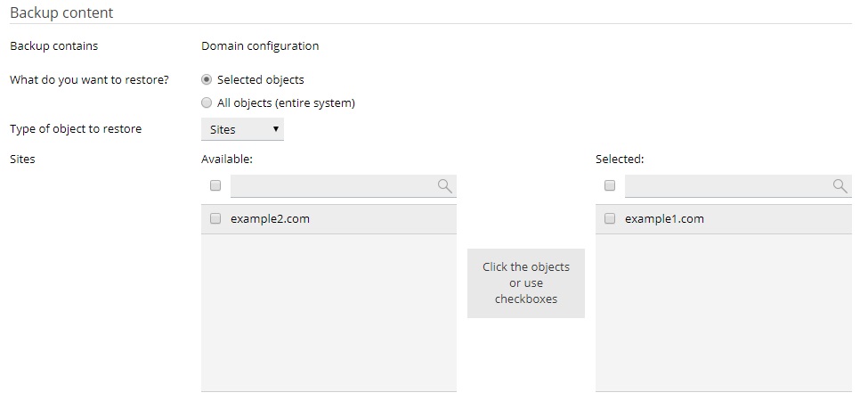
Task: Click the magnifier icon in Selected search
Action: pyautogui.click(x=839, y=186)
